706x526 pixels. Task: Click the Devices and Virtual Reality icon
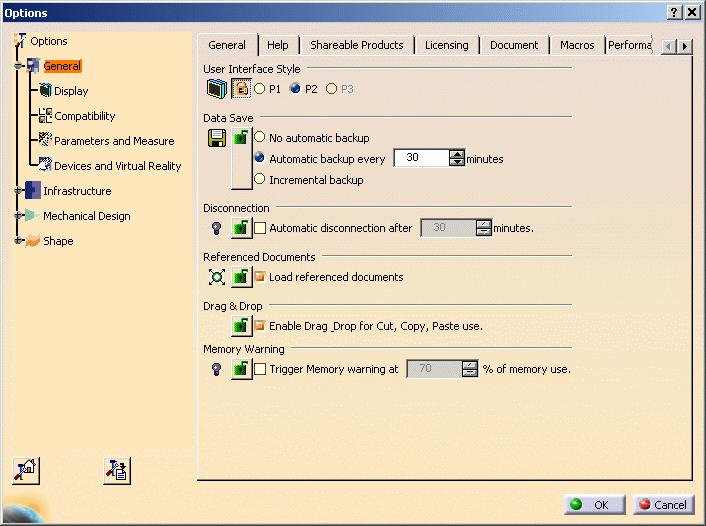pyautogui.click(x=45, y=165)
